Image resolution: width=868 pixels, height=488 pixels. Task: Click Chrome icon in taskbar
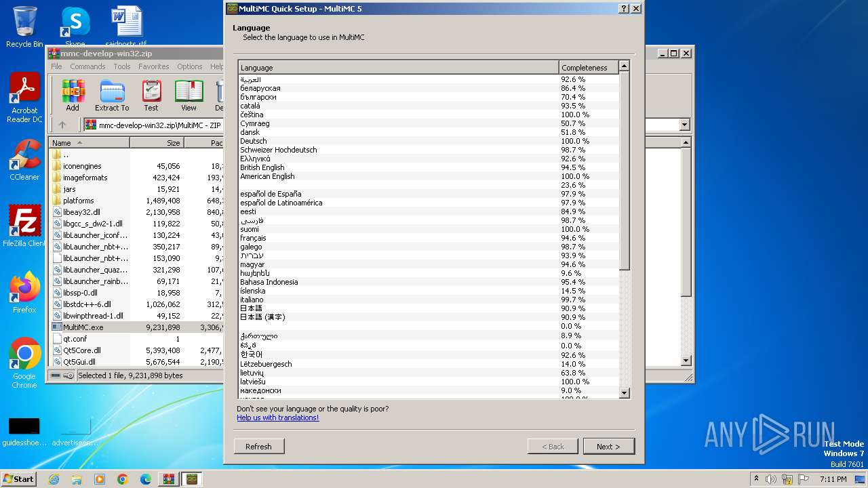click(123, 479)
